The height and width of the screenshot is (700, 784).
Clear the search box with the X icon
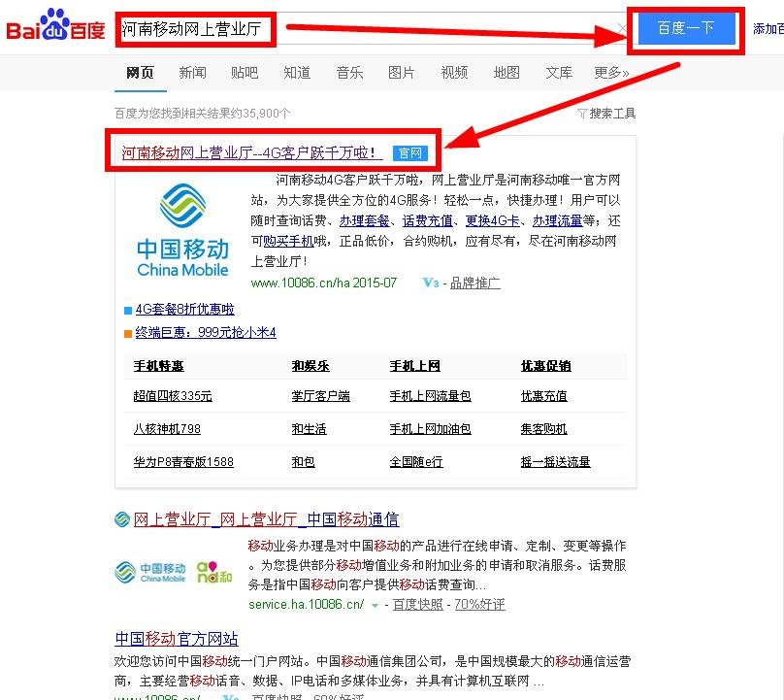[622, 29]
